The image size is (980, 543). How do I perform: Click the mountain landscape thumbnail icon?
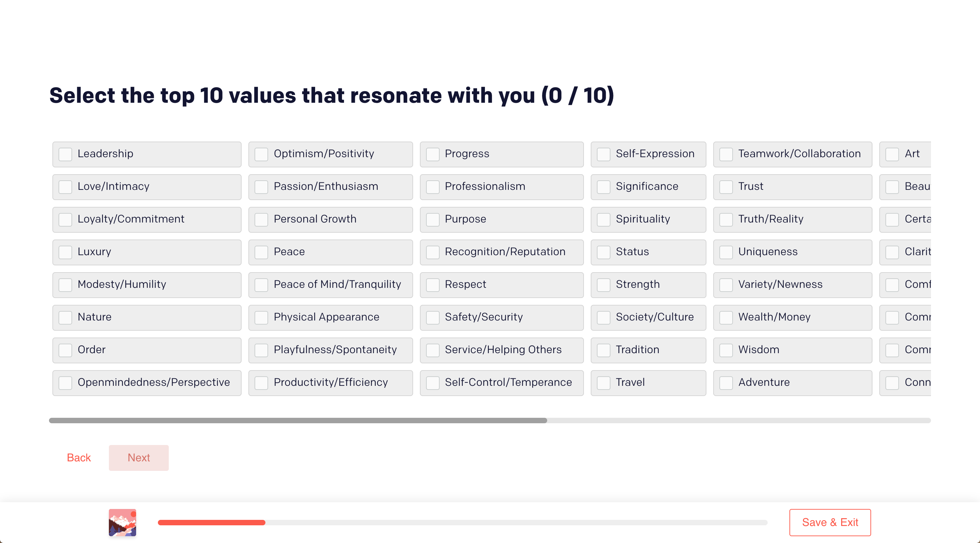[122, 522]
